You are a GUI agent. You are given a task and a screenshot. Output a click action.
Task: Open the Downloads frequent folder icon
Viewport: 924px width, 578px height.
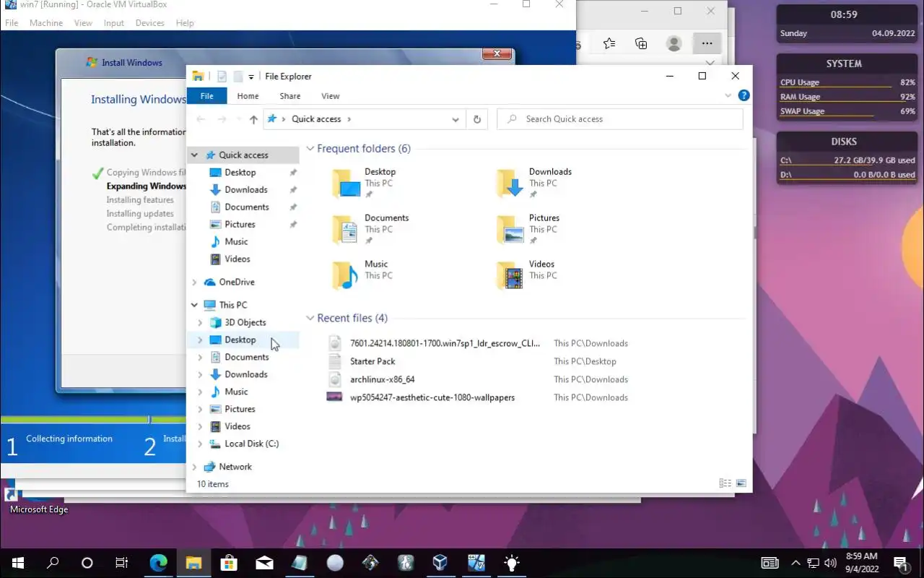click(x=510, y=184)
